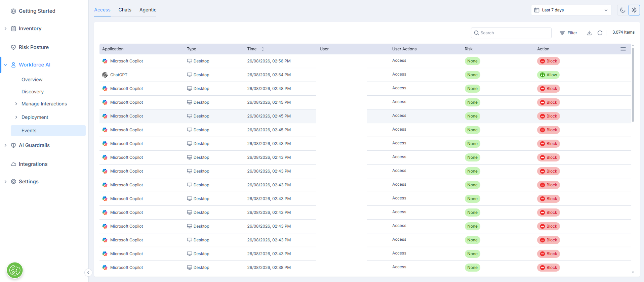Open the Filter options
This screenshot has height=282, width=644.
[x=568, y=33]
